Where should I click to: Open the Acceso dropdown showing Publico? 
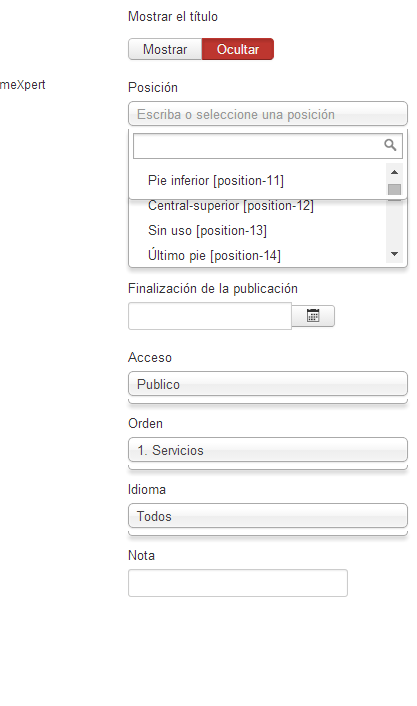(268, 384)
